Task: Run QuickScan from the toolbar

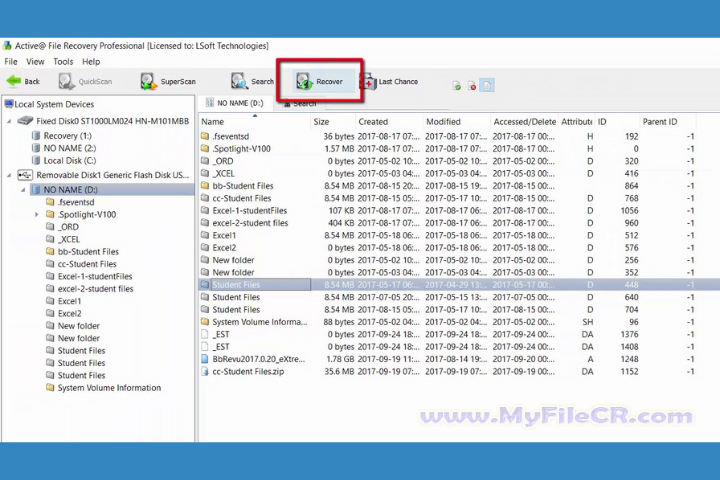Action: [85, 81]
